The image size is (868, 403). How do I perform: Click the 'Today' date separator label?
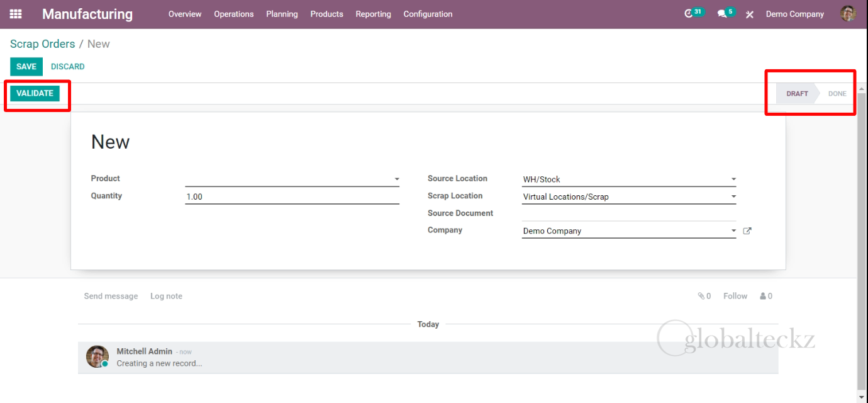click(428, 324)
